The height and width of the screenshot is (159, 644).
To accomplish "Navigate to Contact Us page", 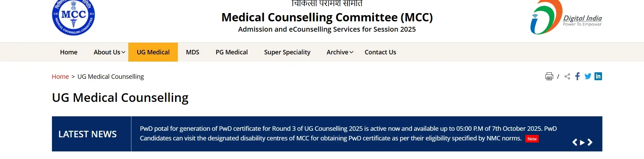I will pyautogui.click(x=380, y=52).
